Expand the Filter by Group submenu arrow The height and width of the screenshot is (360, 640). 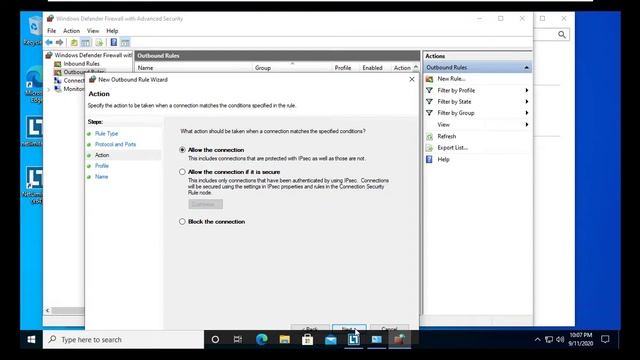coord(527,113)
